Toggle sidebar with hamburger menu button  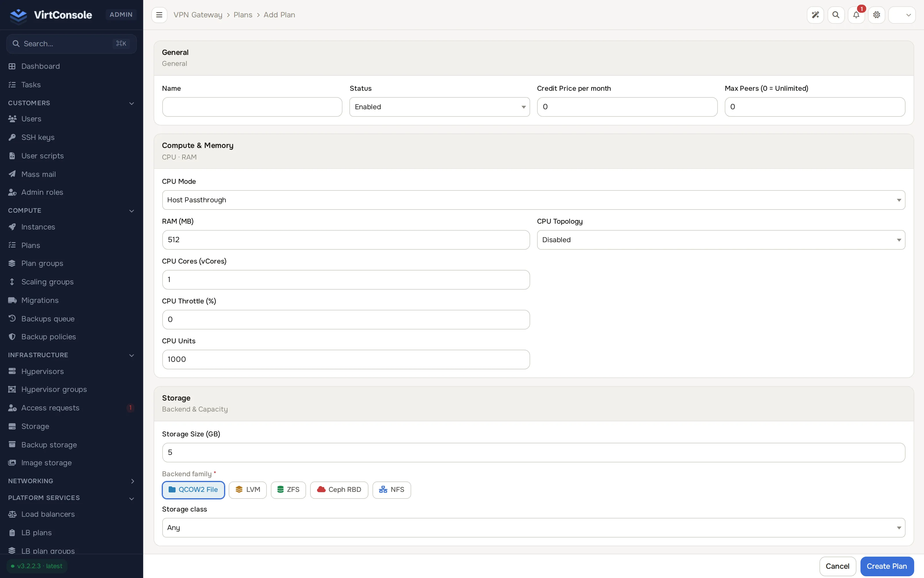coord(159,15)
